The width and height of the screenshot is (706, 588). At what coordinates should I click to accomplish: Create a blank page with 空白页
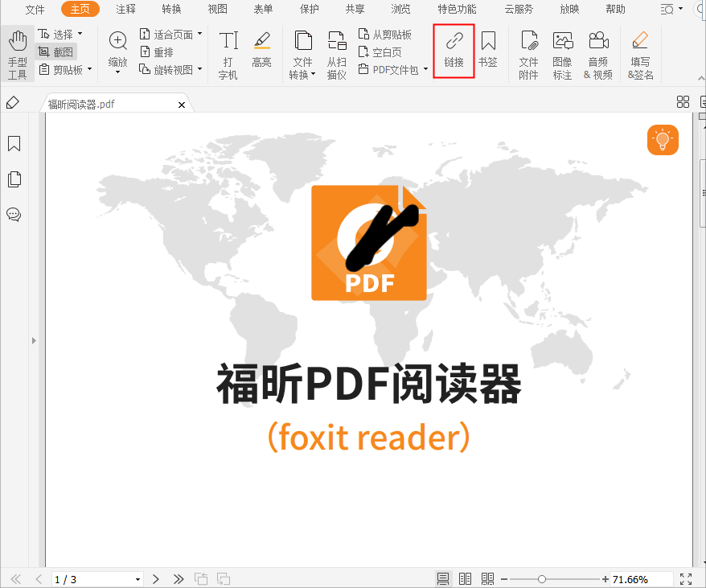coord(381,51)
